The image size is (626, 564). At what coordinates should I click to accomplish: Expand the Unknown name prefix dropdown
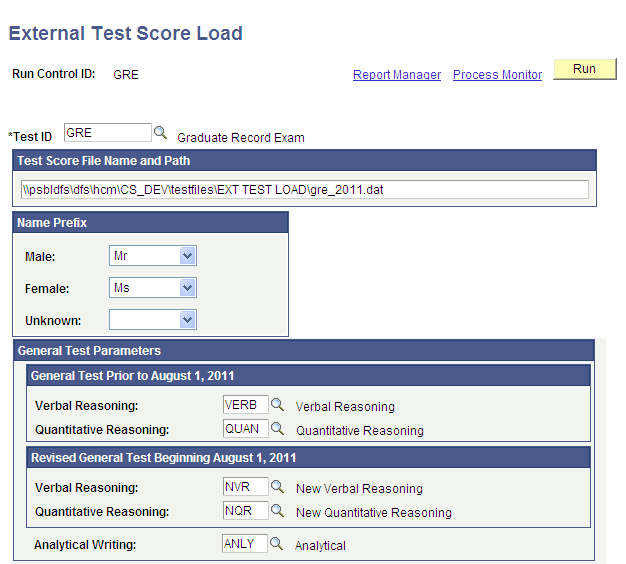[187, 319]
